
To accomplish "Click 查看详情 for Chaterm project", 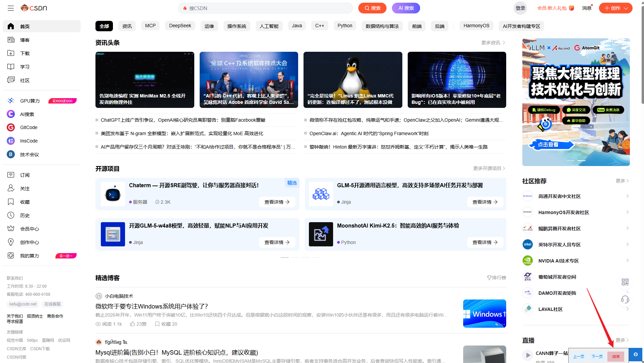I will coord(277,202).
